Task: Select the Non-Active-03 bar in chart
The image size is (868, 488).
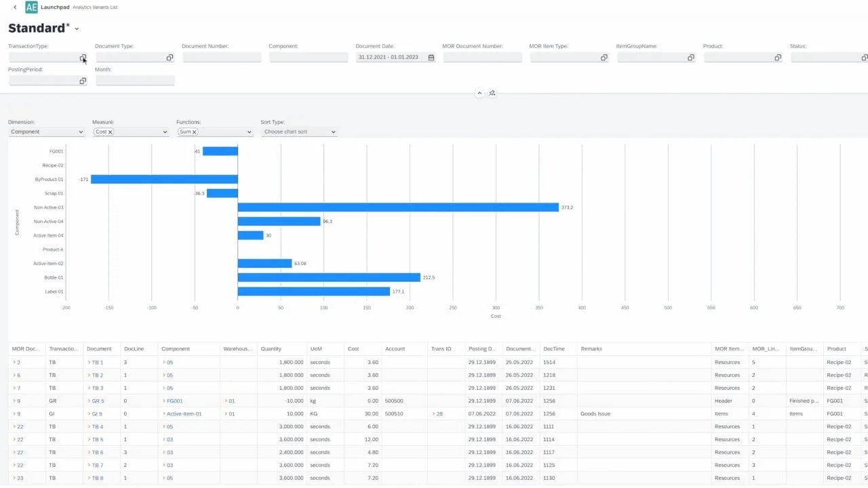Action: point(398,207)
